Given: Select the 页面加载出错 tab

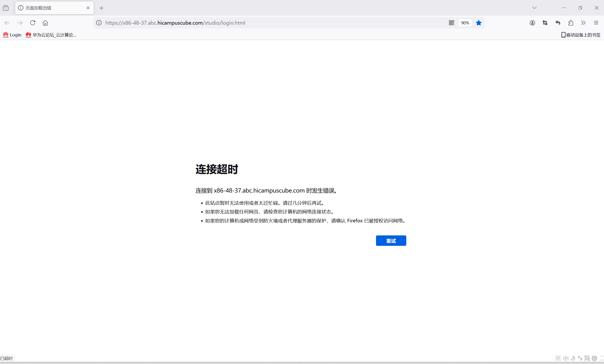Looking at the screenshot, I should pos(54,8).
